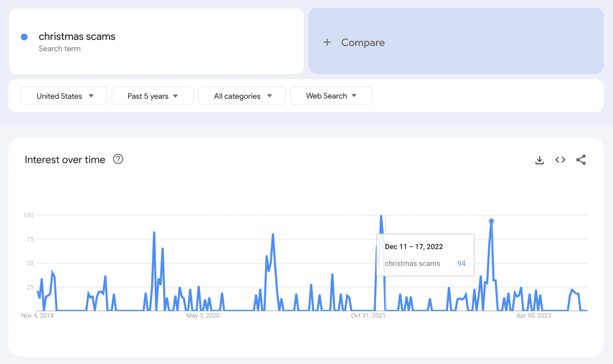Click the Compare option to add a term

363,42
